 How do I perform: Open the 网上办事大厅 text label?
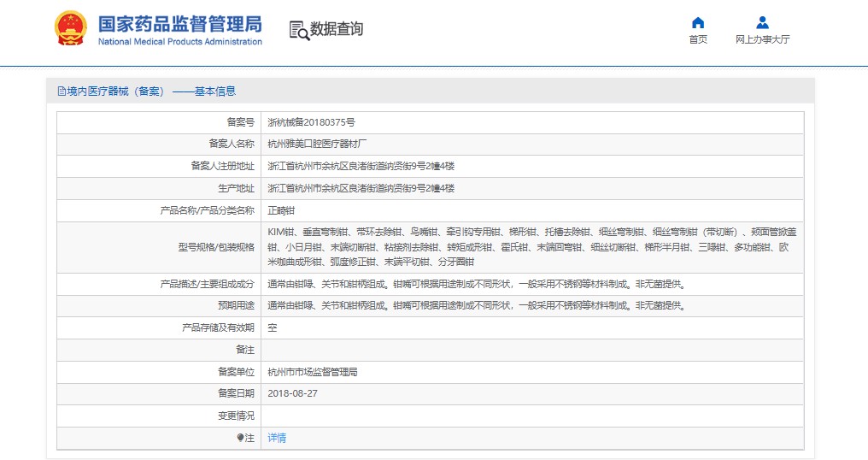click(x=762, y=39)
